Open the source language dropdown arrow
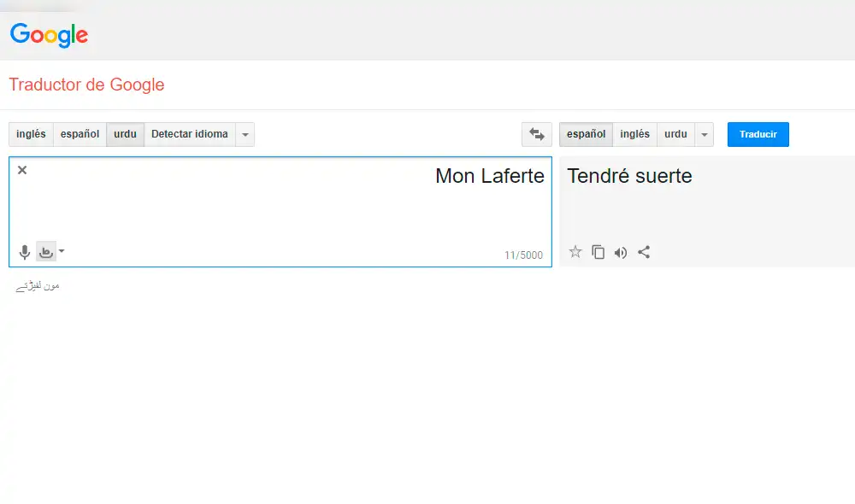Image resolution: width=855 pixels, height=504 pixels. [245, 134]
